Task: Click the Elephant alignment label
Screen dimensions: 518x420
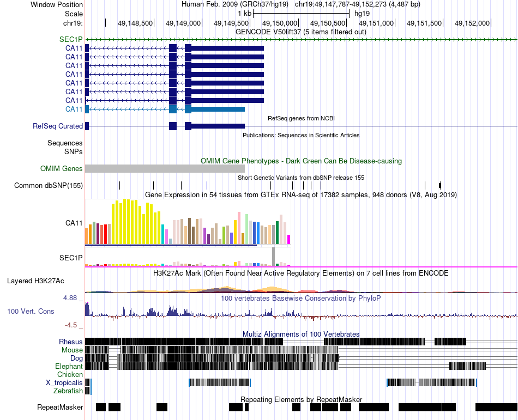Action: pos(69,366)
